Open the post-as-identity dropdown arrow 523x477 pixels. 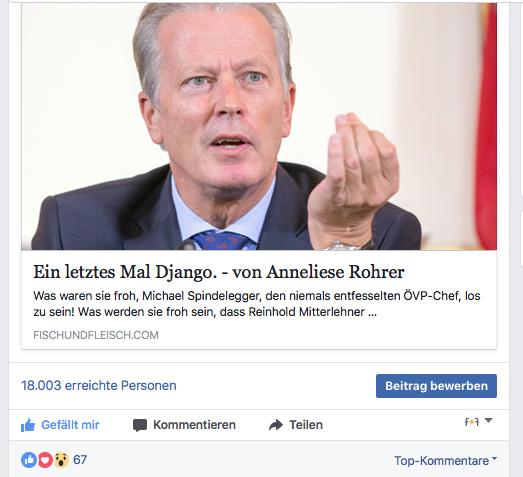coord(489,421)
